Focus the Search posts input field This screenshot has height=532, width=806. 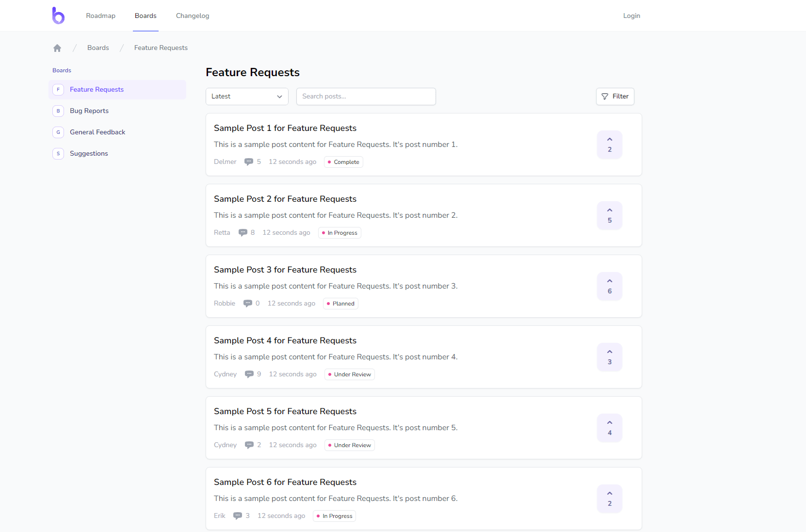pyautogui.click(x=366, y=97)
